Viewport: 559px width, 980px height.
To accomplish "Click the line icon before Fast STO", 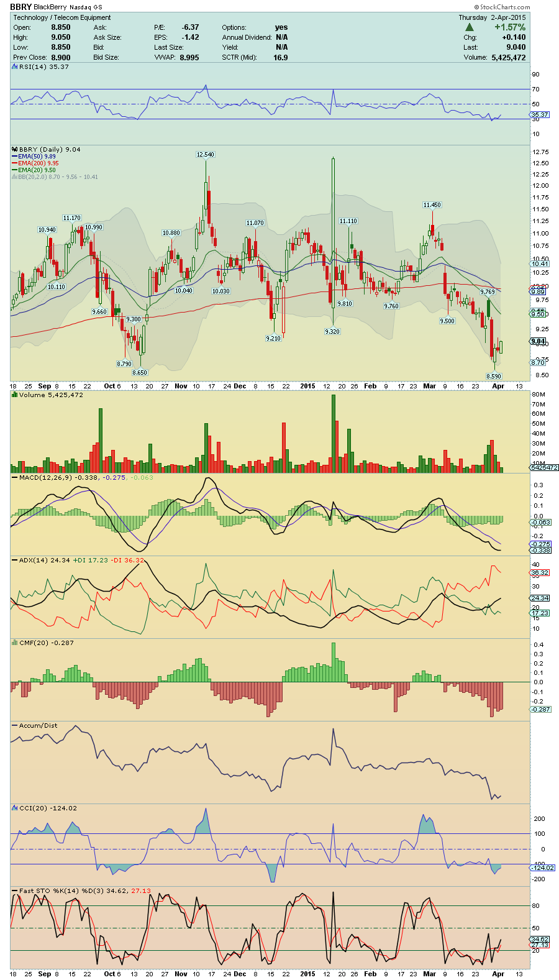I will [x=15, y=891].
